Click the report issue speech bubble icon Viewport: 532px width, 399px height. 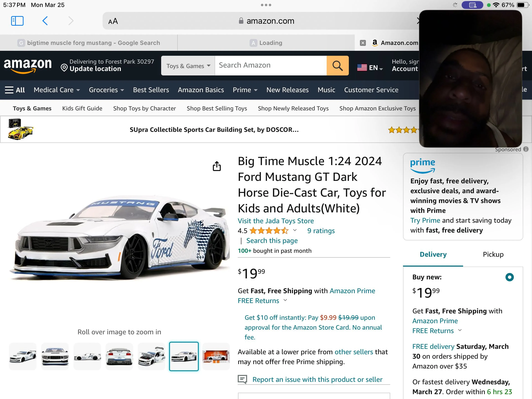point(242,379)
